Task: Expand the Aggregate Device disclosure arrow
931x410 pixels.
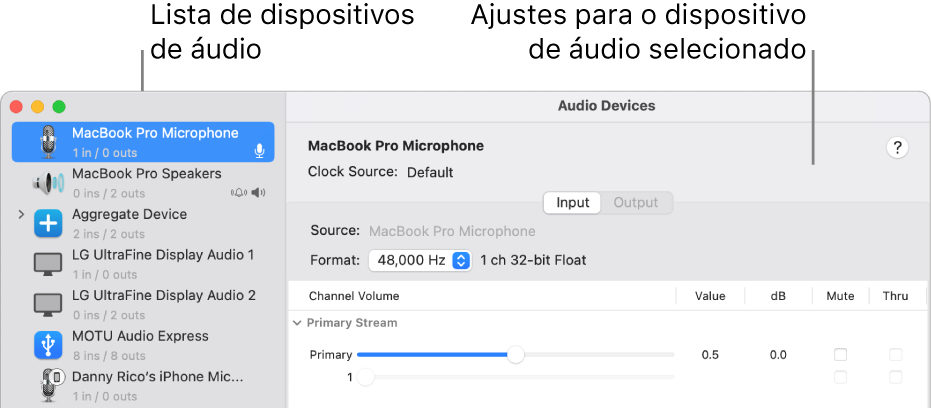Action: pyautogui.click(x=20, y=215)
